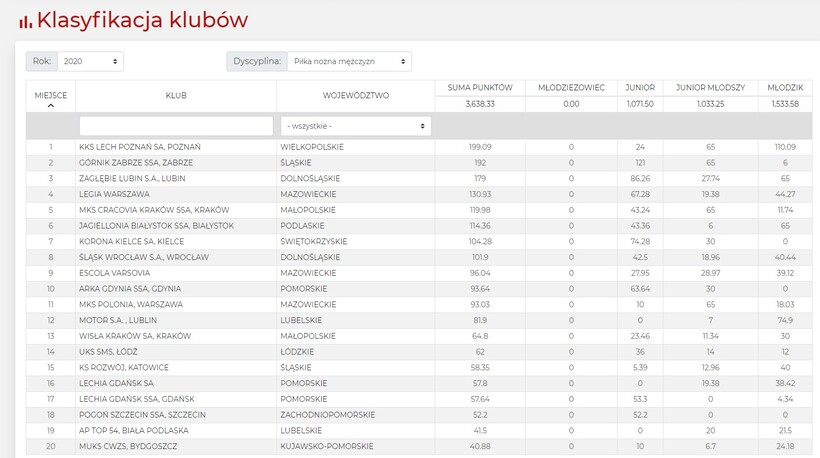The width and height of the screenshot is (820, 458).
Task: Click the 110.09 Młodzik cell
Action: pyautogui.click(x=785, y=147)
